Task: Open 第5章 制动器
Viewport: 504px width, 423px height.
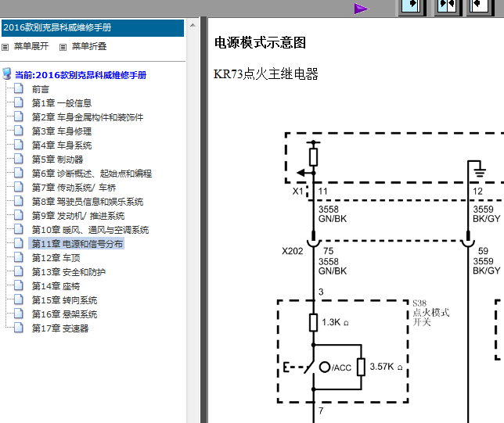Action: pyautogui.click(x=57, y=160)
